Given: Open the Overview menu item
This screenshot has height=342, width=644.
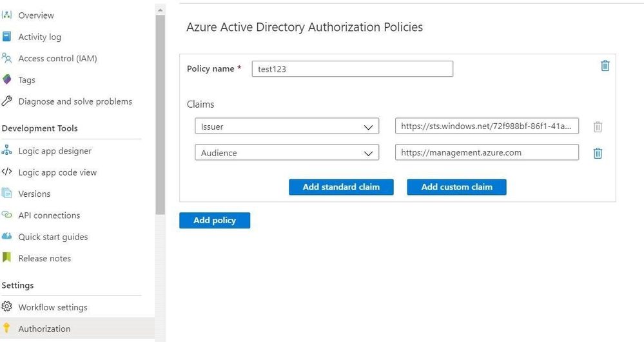Looking at the screenshot, I should click(x=36, y=15).
